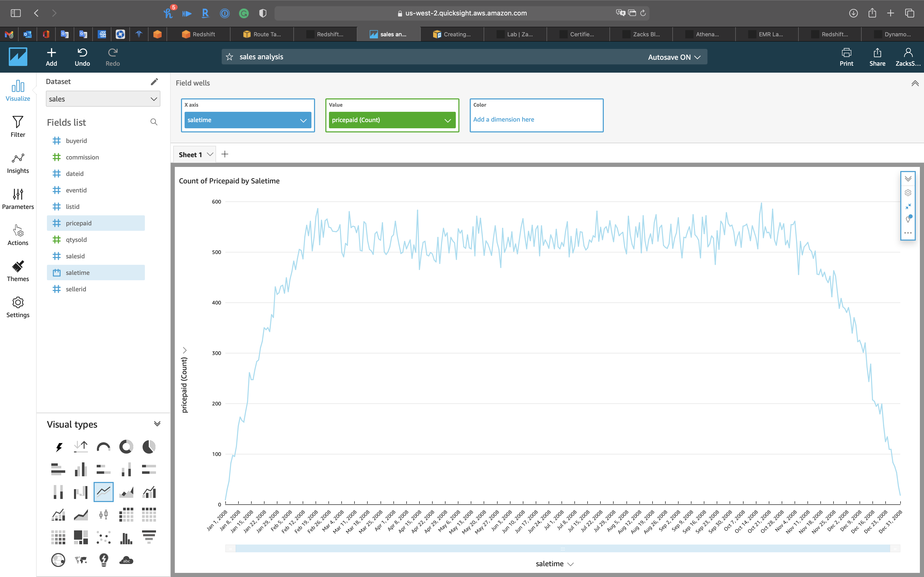Image resolution: width=924 pixels, height=577 pixels.
Task: Select the qtysold field
Action: pyautogui.click(x=76, y=240)
